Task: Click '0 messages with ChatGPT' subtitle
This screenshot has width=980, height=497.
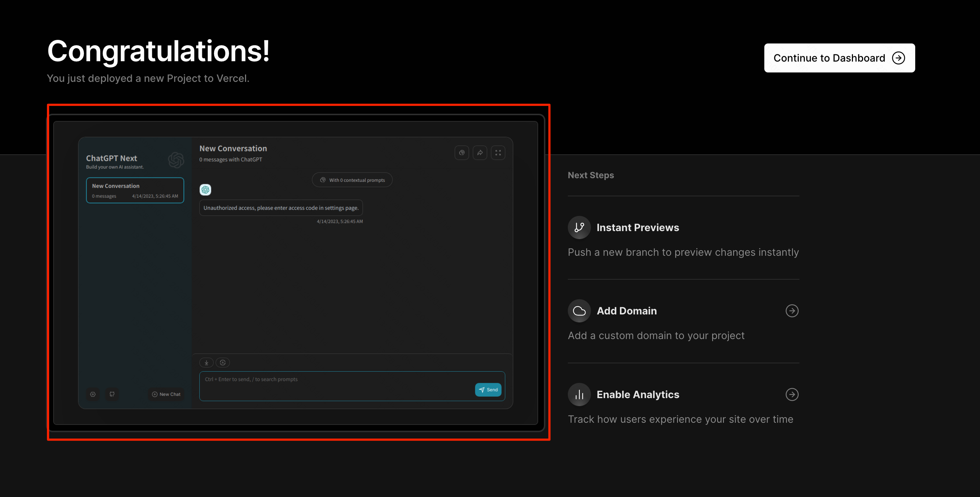Action: point(231,160)
